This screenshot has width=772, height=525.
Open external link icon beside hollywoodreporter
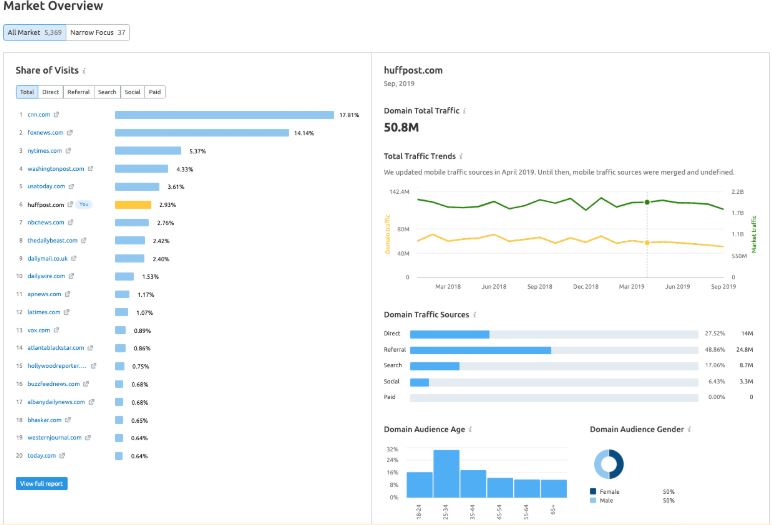point(93,366)
